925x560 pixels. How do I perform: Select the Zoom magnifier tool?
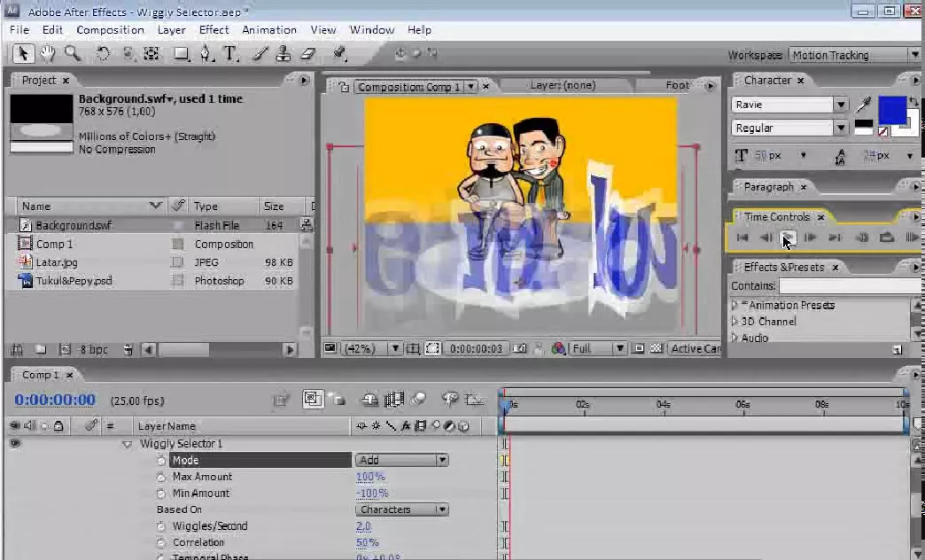[x=73, y=54]
